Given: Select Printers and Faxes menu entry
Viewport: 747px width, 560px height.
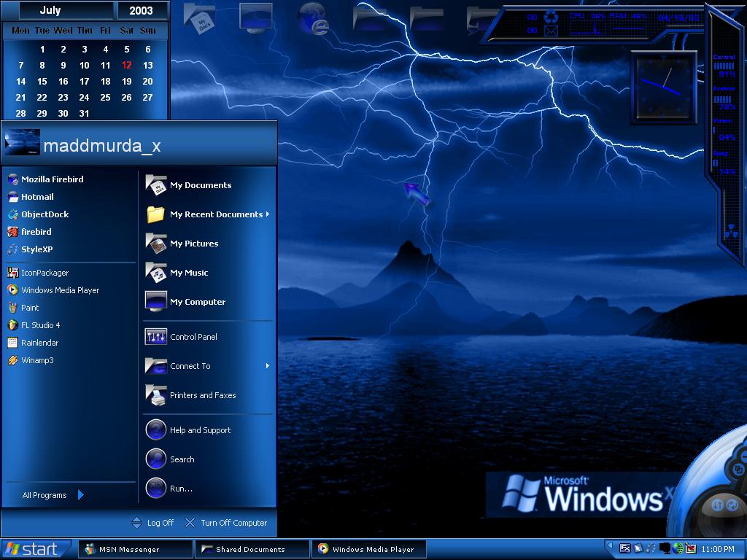Looking at the screenshot, I should pyautogui.click(x=190, y=395).
